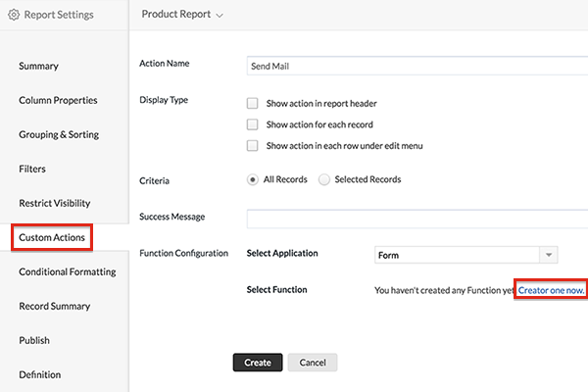588x392 pixels.
Task: Go to Record Summary section
Action: (54, 307)
